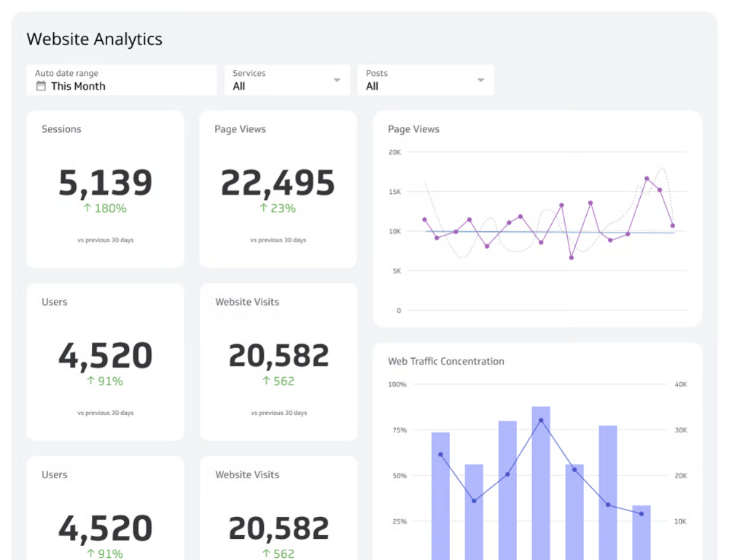This screenshot has height=560, width=729.
Task: Click the calendar icon beside This Month
Action: point(41,86)
